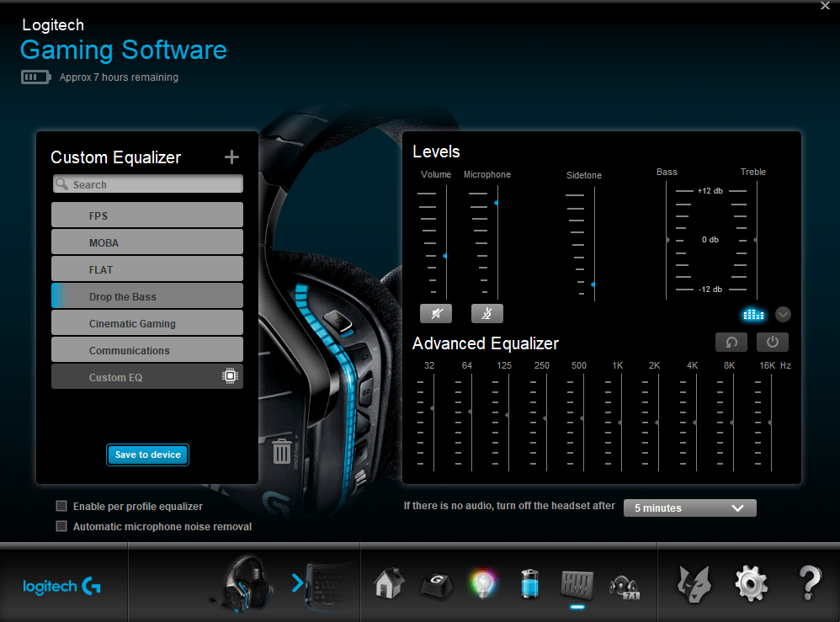Close the Logitech Gaming Software window

(825, 6)
